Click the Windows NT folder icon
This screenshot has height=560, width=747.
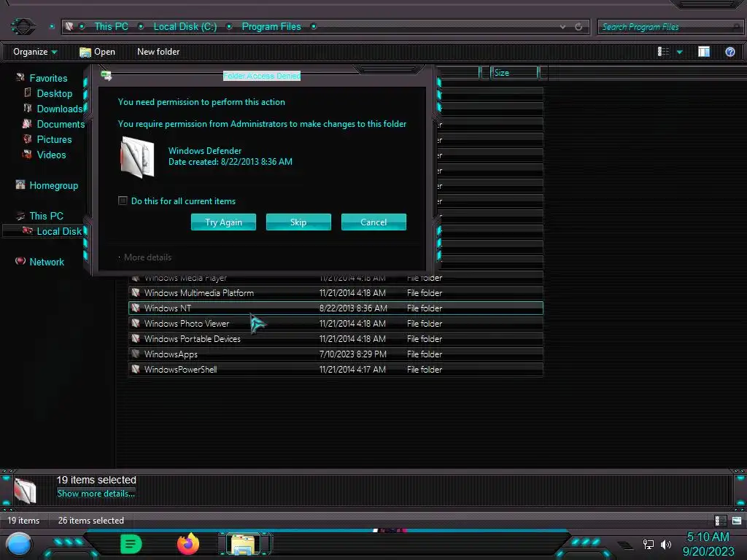(x=136, y=308)
